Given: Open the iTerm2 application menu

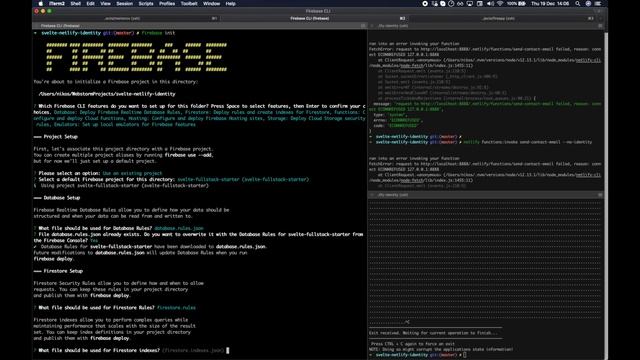Looking at the screenshot, I should (57, 4).
